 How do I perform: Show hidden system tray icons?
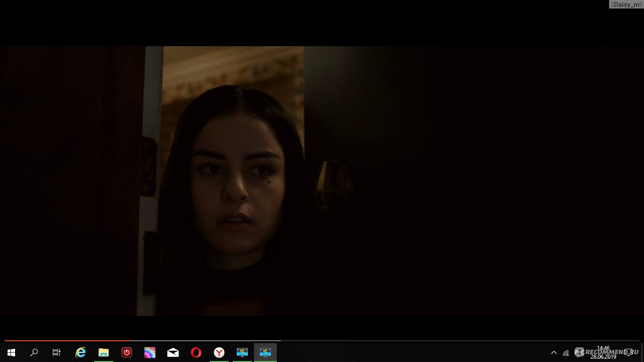click(x=554, y=353)
